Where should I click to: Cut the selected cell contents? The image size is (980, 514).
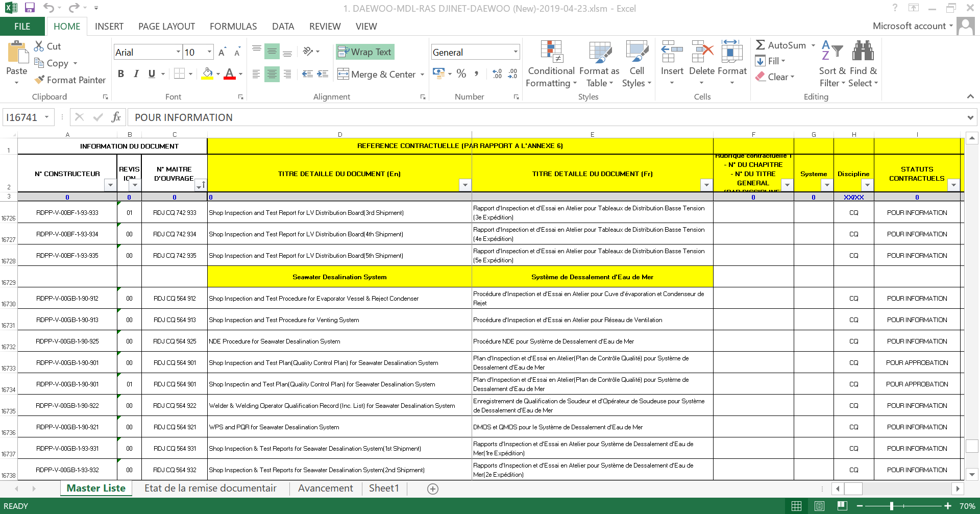click(47, 46)
